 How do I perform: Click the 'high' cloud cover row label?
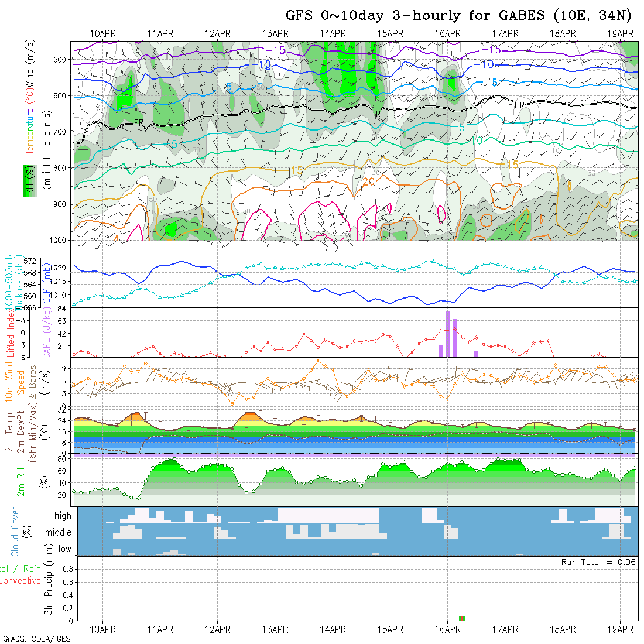tap(63, 515)
